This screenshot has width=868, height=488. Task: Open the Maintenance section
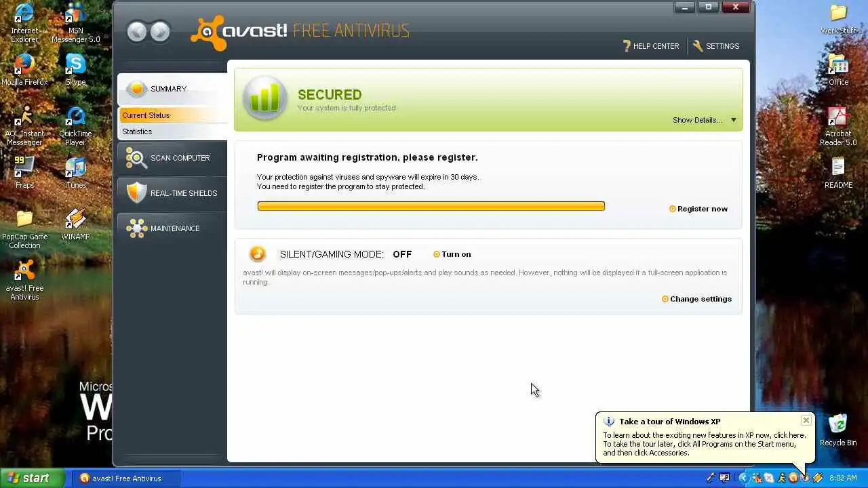[x=172, y=228]
